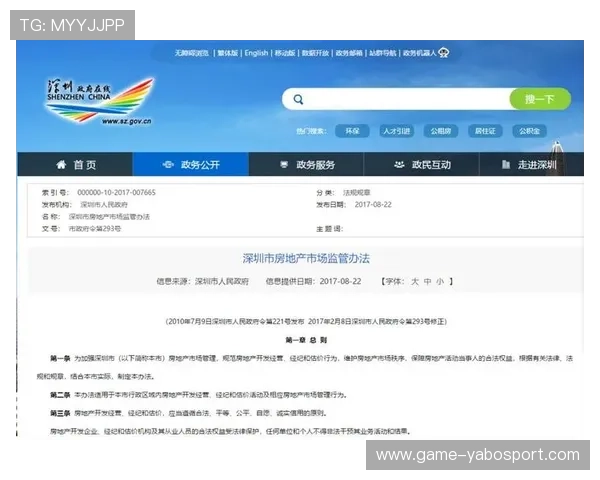
Task: Click the title 深圳市房地产市场监管办法
Action: (306, 259)
